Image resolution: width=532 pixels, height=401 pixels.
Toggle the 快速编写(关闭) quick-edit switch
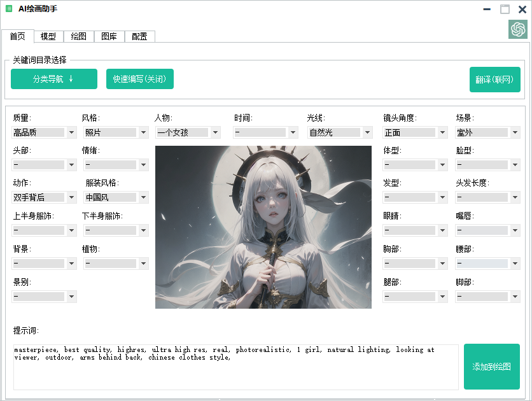click(139, 79)
